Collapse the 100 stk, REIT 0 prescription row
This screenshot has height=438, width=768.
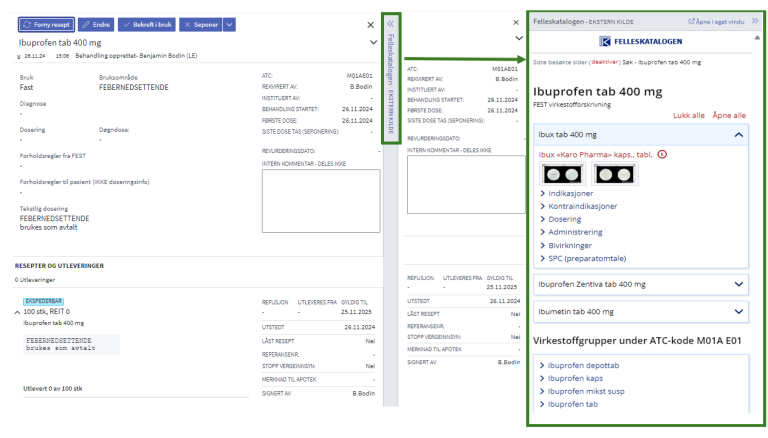pyautogui.click(x=17, y=312)
